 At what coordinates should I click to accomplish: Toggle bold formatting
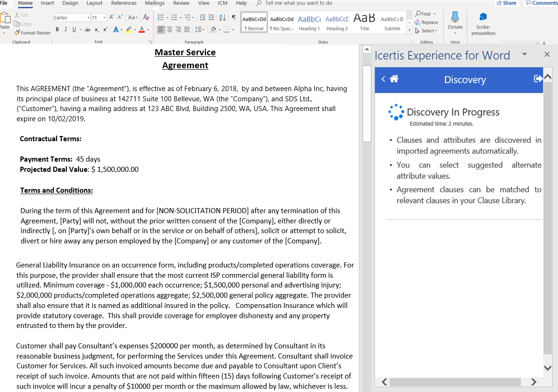(57, 29)
